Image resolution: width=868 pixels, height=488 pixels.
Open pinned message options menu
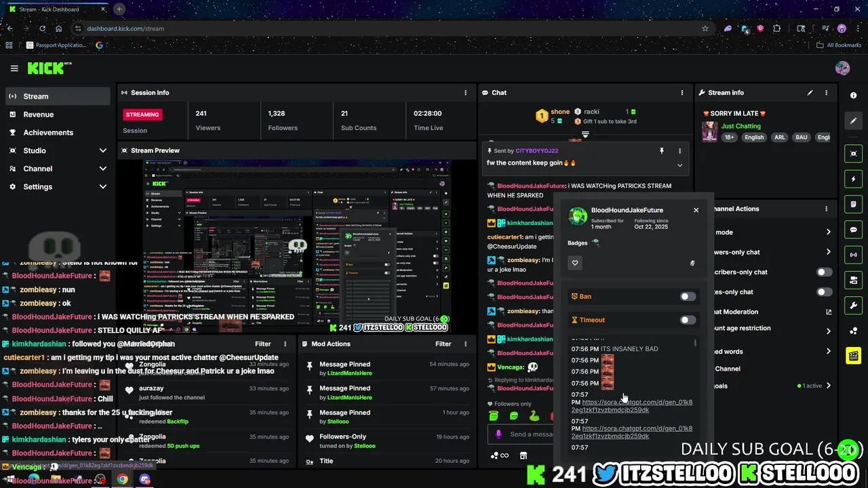click(x=679, y=151)
